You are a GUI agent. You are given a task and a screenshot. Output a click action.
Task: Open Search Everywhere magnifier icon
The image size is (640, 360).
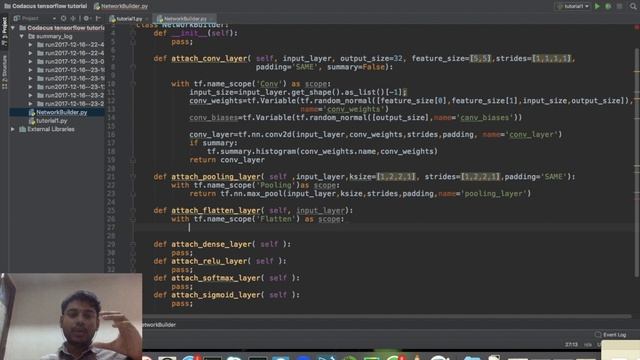pyautogui.click(x=633, y=6)
